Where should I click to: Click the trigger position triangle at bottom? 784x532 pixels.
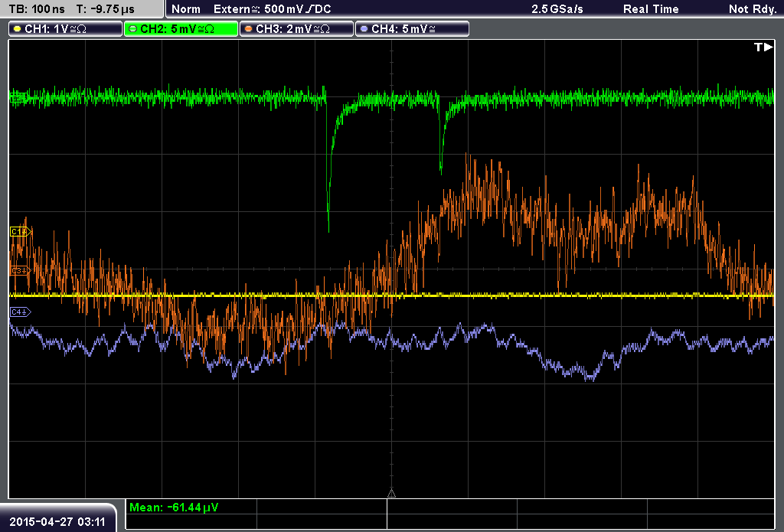click(x=391, y=493)
